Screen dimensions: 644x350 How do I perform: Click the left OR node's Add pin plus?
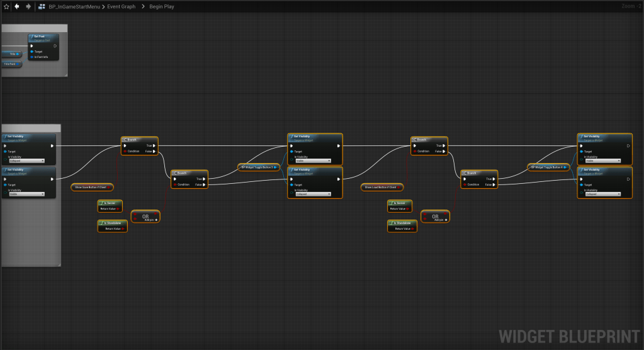155,220
